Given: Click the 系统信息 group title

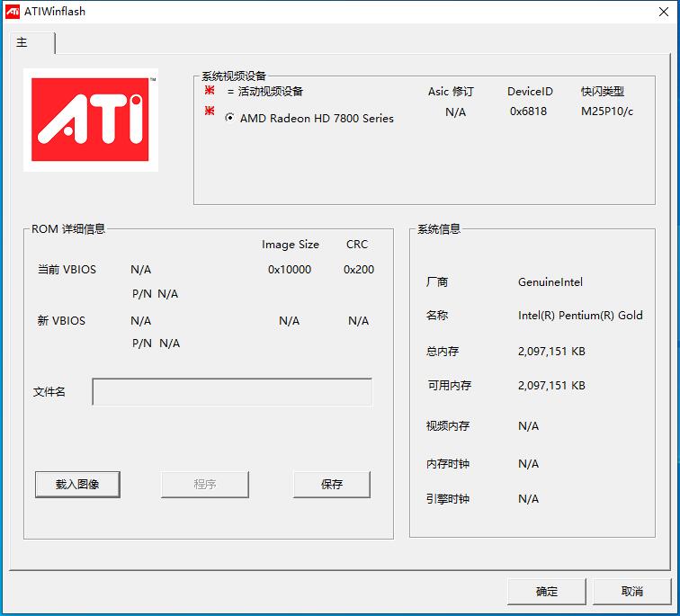Looking at the screenshot, I should pyautogui.click(x=438, y=229).
